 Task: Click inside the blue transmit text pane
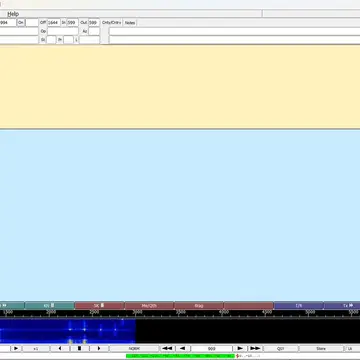pos(180,215)
